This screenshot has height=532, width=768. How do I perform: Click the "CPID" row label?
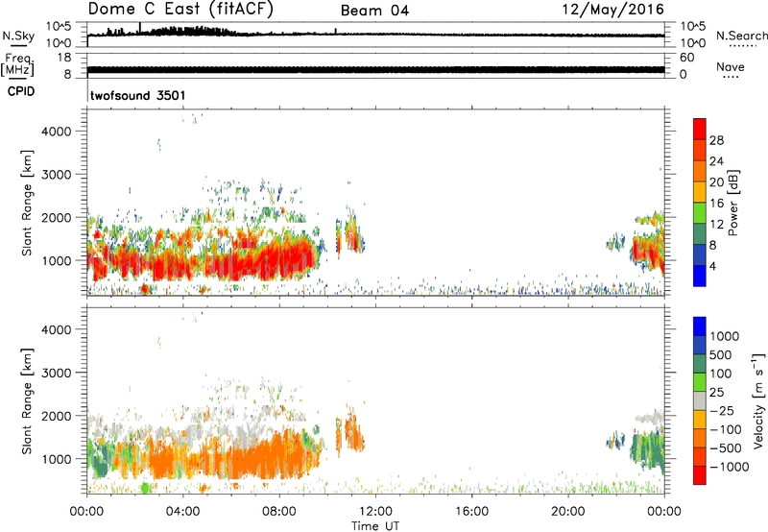tap(20, 91)
